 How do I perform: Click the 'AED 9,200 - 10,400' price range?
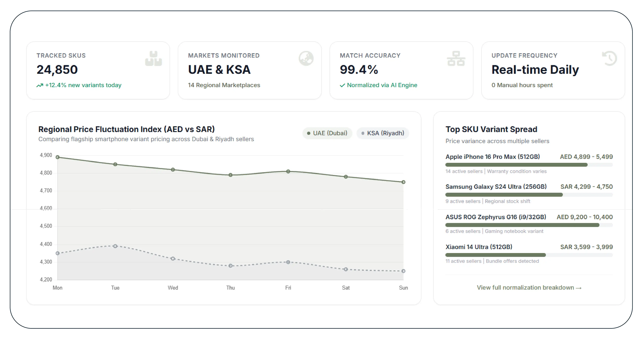[x=585, y=217]
